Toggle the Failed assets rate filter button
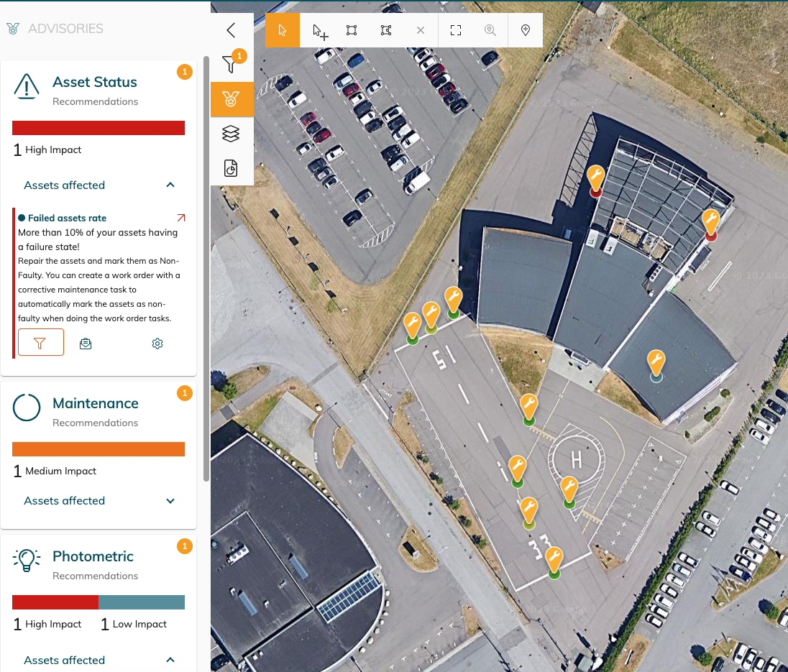The width and height of the screenshot is (788, 672). click(x=41, y=343)
